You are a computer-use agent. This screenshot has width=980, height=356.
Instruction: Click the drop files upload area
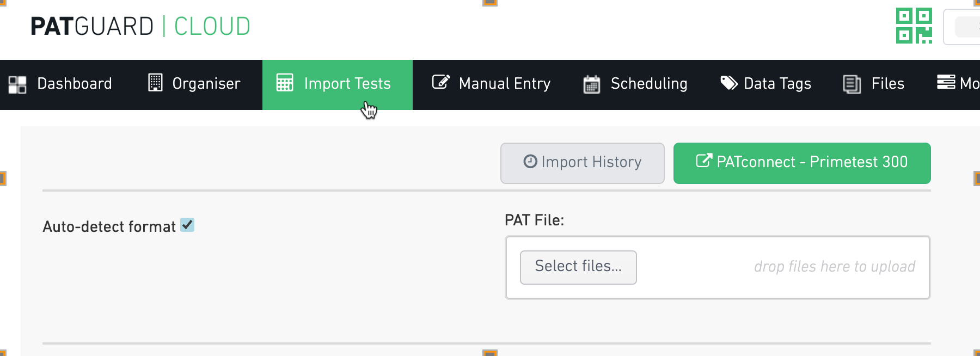(x=718, y=267)
